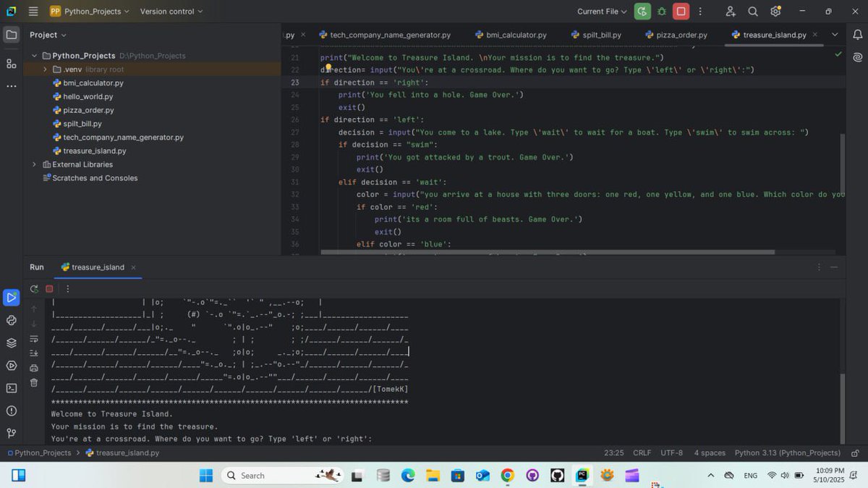Stop the running program from top toolbar
This screenshot has width=868, height=488.
click(681, 12)
